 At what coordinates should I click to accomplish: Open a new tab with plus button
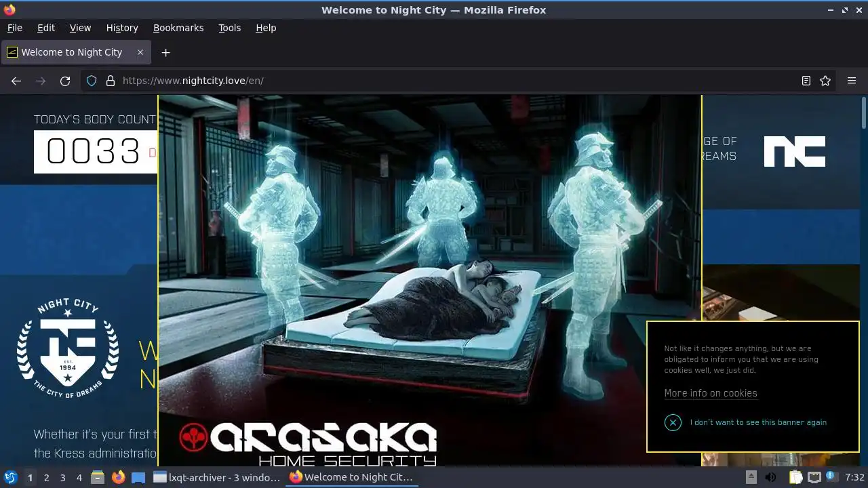pyautogui.click(x=165, y=52)
